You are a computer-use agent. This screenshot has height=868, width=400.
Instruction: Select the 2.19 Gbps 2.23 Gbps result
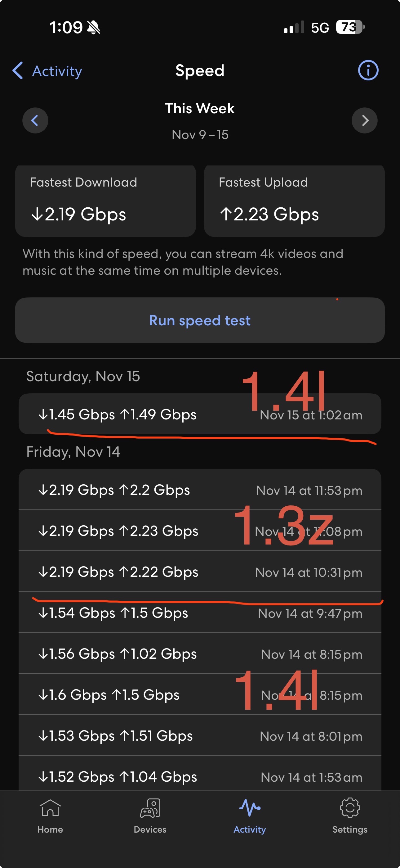coord(200,531)
